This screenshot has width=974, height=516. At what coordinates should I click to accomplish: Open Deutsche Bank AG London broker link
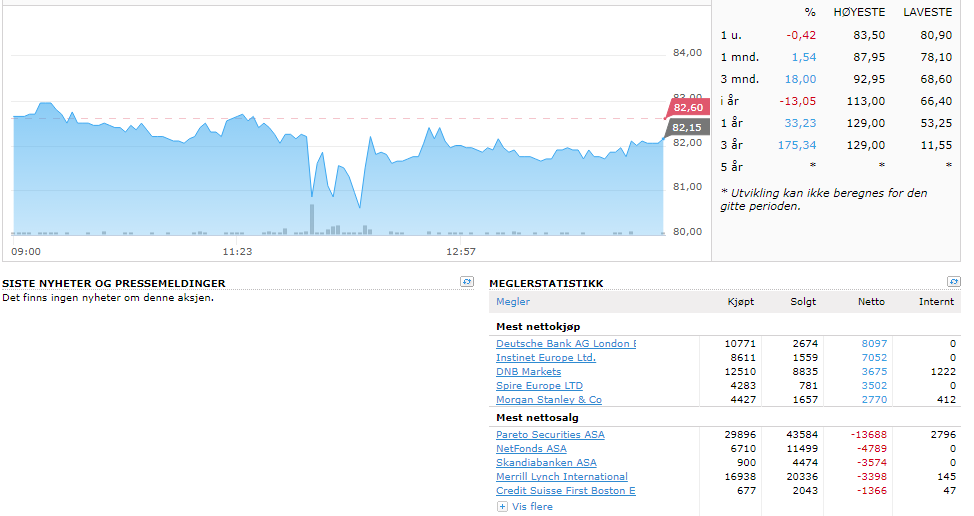pos(565,344)
